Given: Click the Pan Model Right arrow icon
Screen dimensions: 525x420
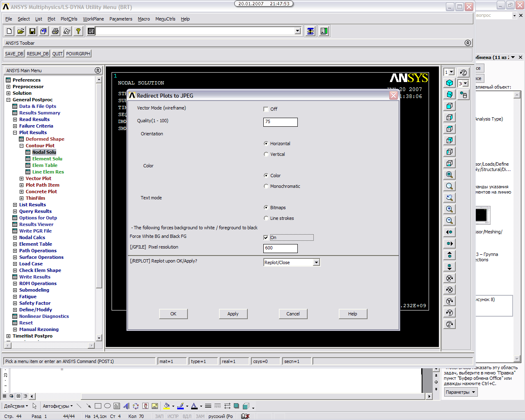Looking at the screenshot, I should coord(450,244).
